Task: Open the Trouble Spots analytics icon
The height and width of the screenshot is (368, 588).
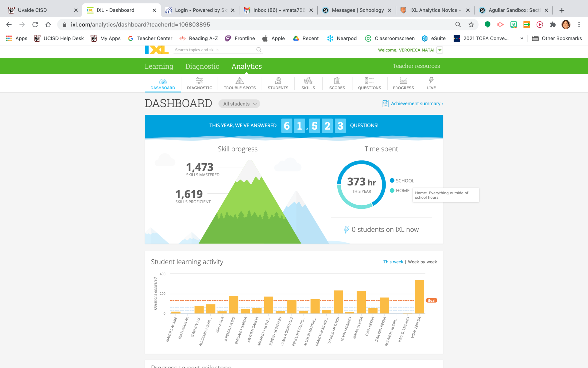Action: [239, 81]
